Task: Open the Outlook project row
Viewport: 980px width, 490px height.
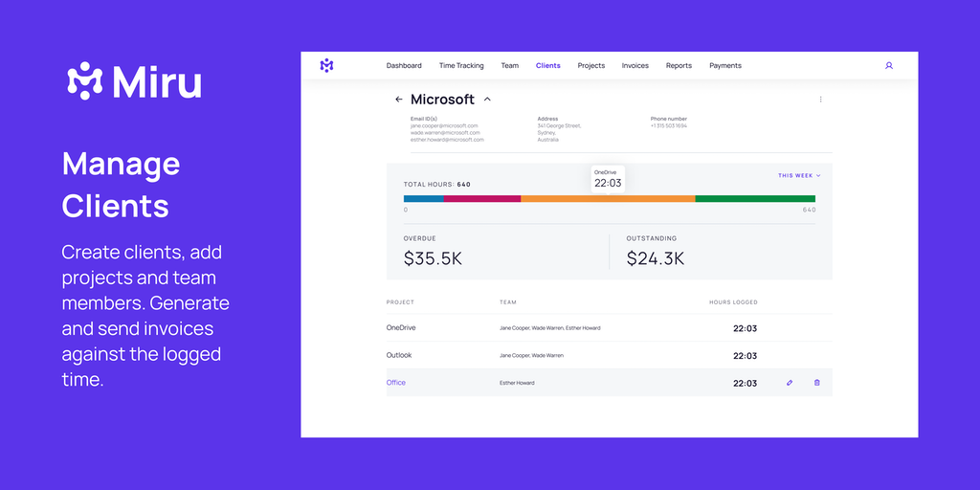Action: 610,355
